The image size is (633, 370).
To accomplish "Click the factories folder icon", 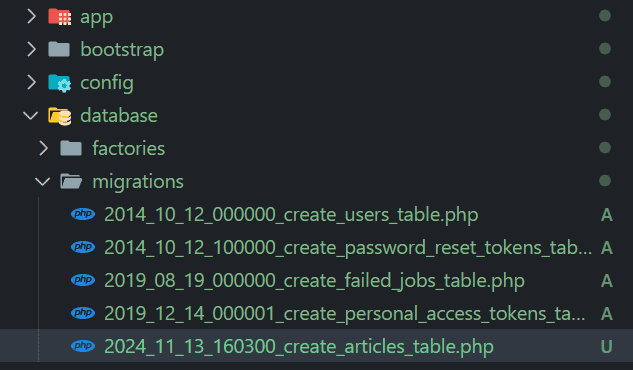I will [x=71, y=148].
